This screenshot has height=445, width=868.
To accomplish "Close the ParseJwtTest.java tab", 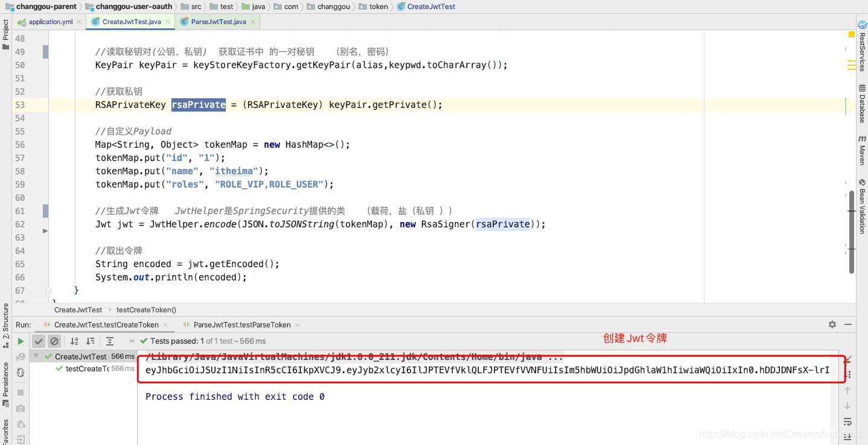I will pyautogui.click(x=252, y=22).
